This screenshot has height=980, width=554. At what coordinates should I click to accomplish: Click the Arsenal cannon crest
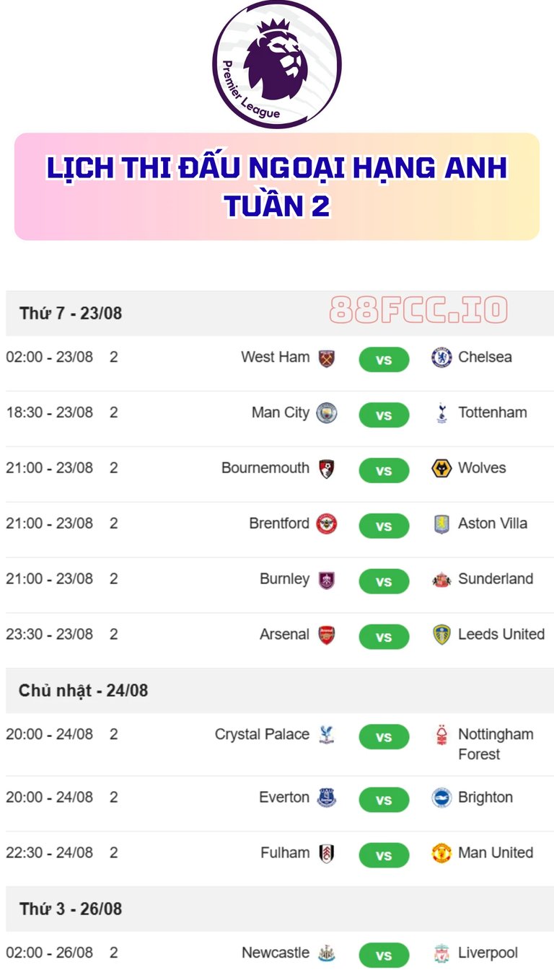(x=327, y=635)
